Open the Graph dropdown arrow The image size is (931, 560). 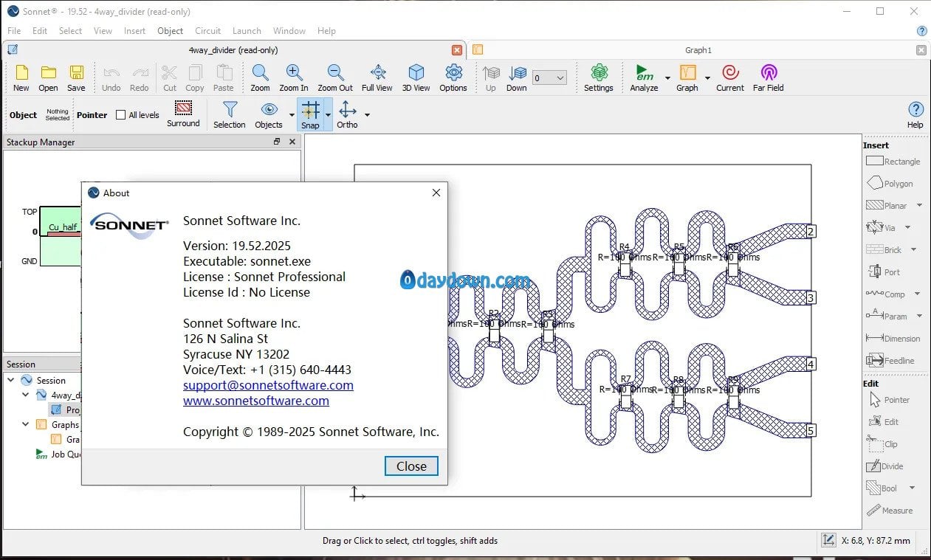(707, 78)
